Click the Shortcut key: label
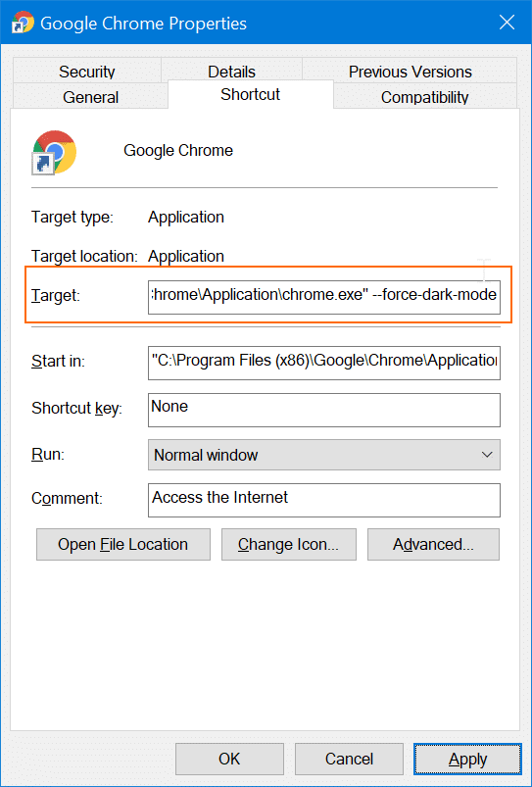532x787 pixels. [76, 408]
